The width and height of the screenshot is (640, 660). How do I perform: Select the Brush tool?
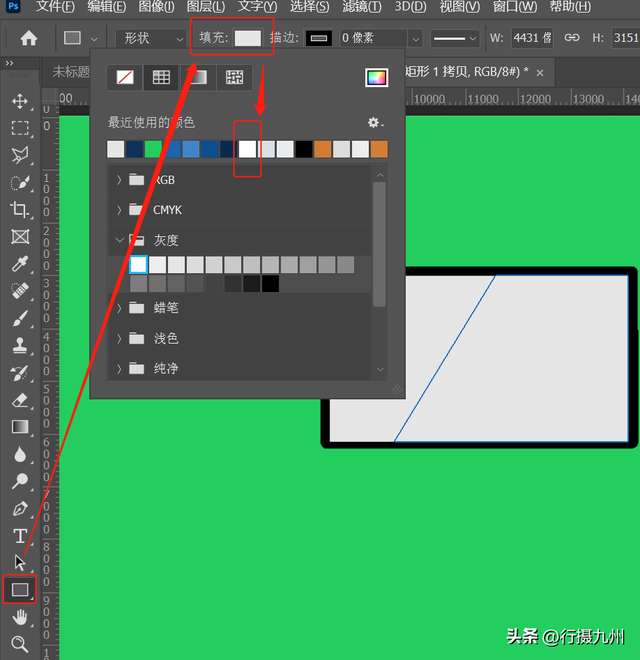pos(20,318)
